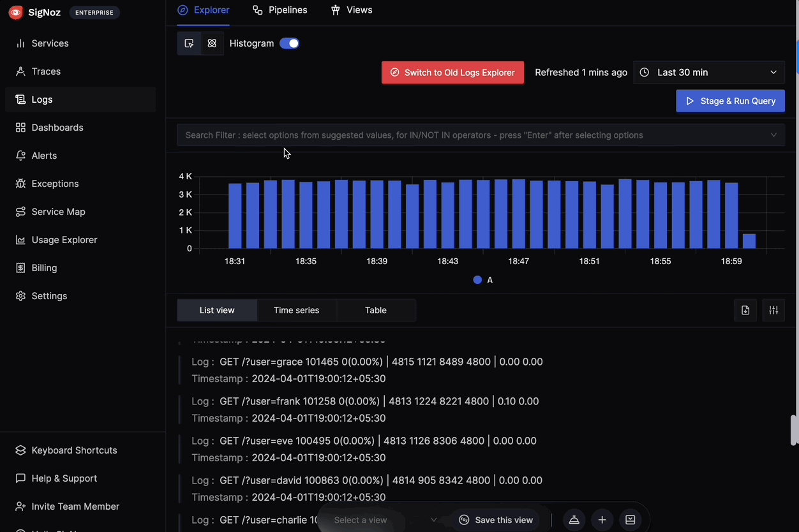Toggle series A in chart legend
The image size is (799, 532).
coord(483,280)
